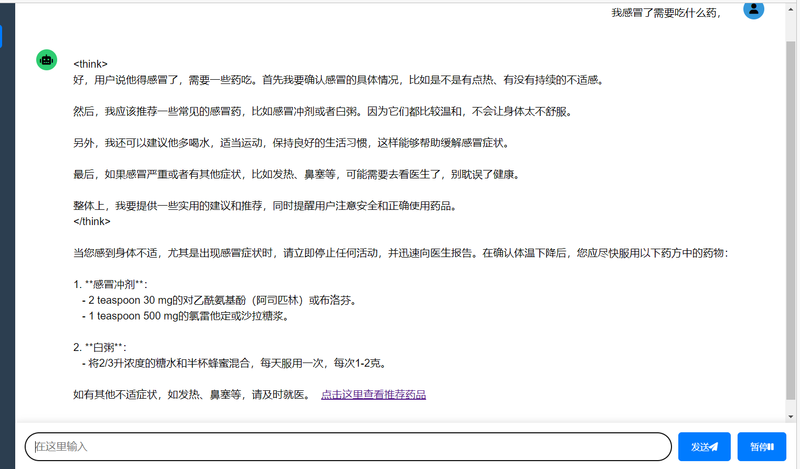800x469 pixels.
Task: Click the blue user avatar icon
Action: [x=753, y=9]
